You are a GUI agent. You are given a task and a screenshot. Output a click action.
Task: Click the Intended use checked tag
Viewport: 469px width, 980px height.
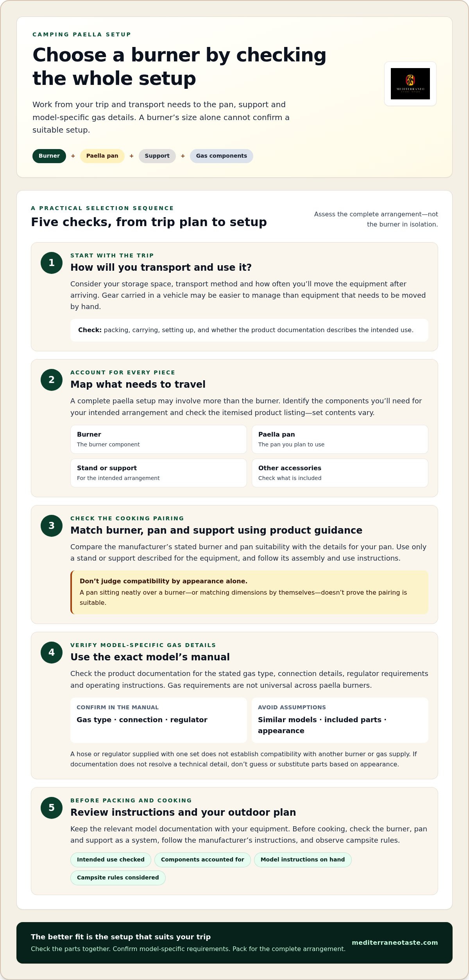[x=111, y=860]
